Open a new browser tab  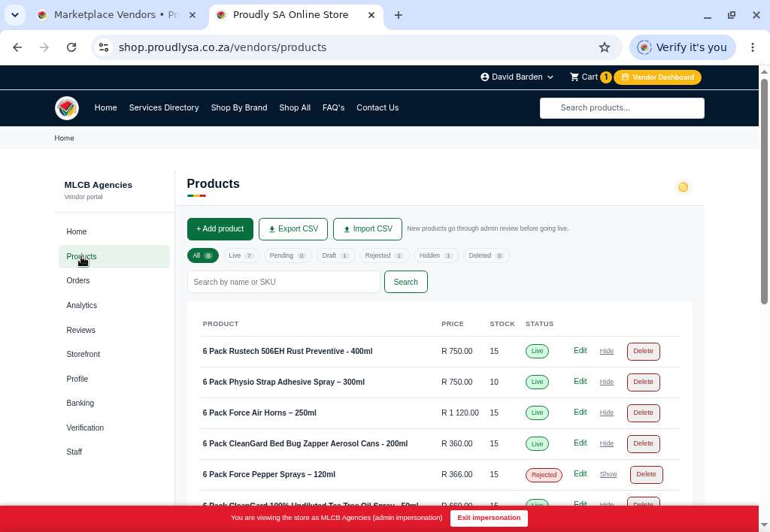[399, 15]
